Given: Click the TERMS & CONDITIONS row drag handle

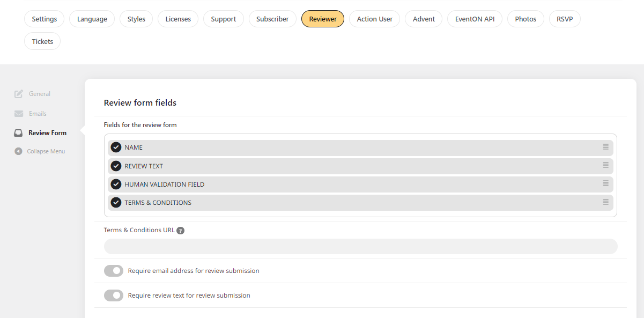Looking at the screenshot, I should (x=605, y=202).
